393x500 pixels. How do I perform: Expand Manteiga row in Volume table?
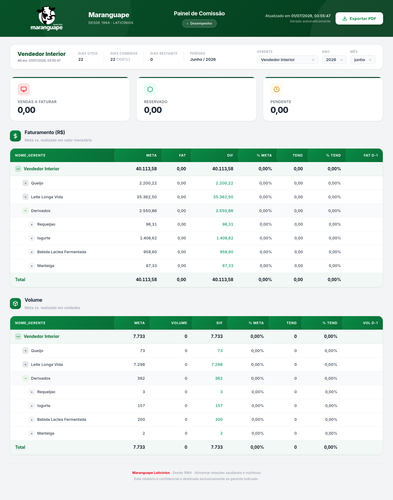(x=31, y=433)
